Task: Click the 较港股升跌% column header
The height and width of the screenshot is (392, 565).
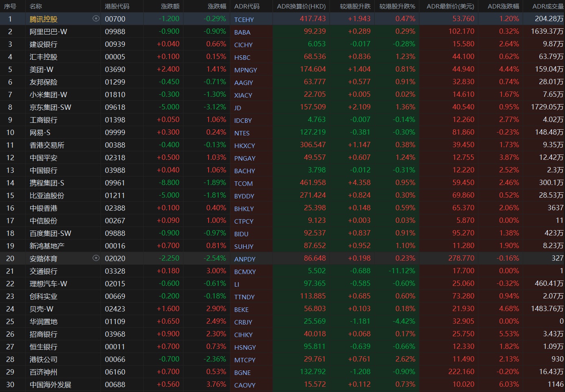Action: click(397, 6)
